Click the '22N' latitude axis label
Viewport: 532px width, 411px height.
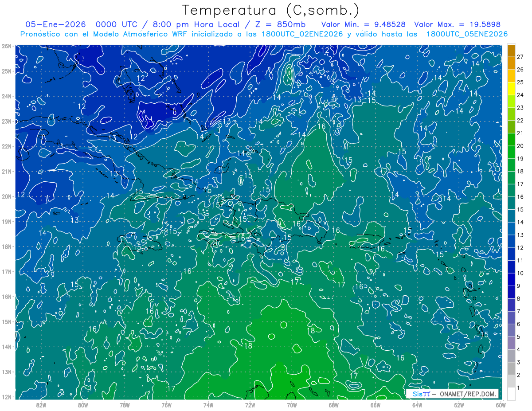(7, 146)
